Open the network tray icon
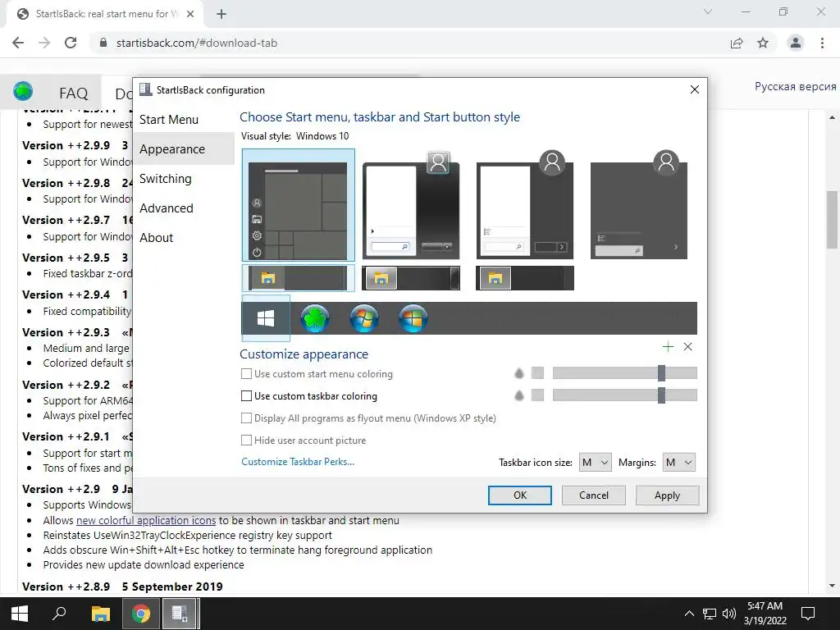 [710, 614]
